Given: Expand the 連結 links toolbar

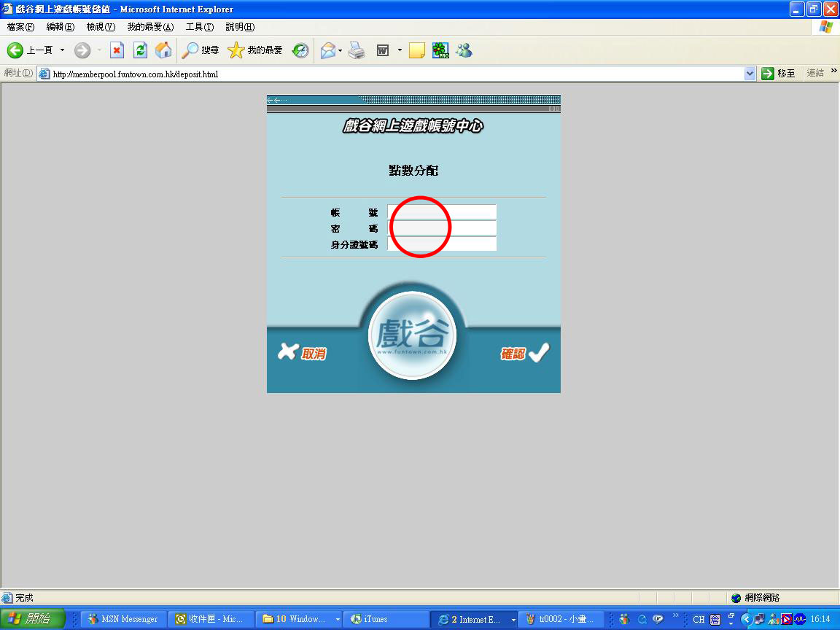Looking at the screenshot, I should coord(833,71).
